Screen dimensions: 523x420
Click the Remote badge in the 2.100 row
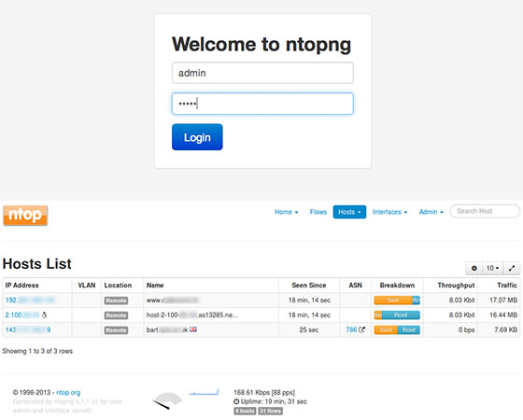[x=116, y=315]
